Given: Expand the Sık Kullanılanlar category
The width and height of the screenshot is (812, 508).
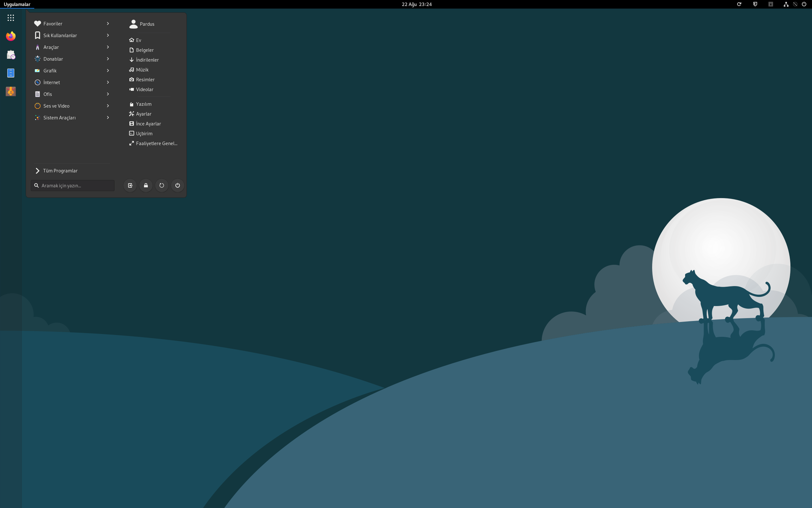Looking at the screenshot, I should tap(72, 35).
